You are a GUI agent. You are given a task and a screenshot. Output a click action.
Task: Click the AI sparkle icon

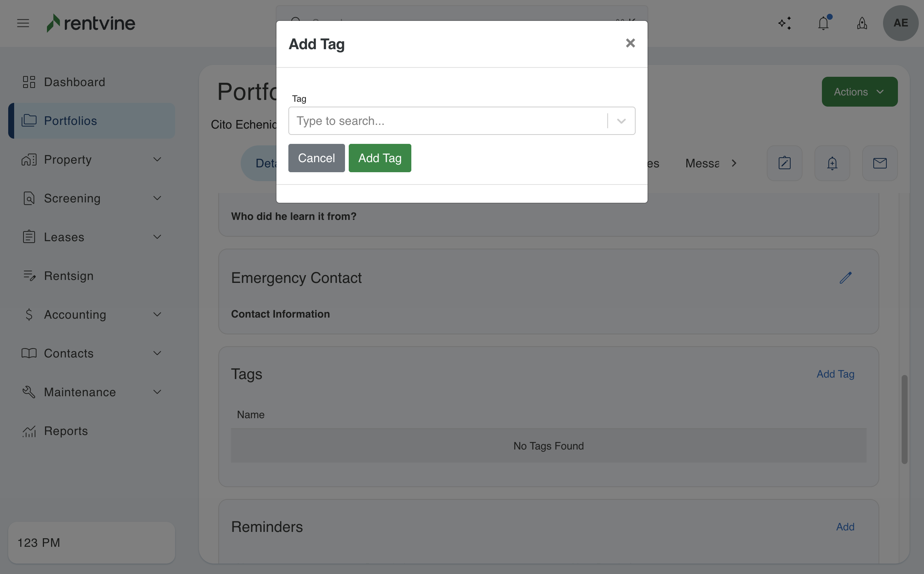click(x=784, y=23)
